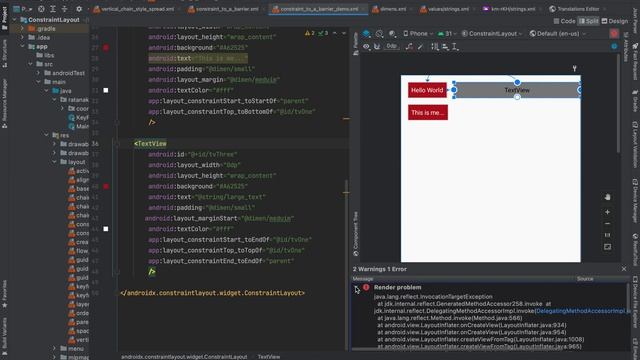Open the ConstraintLayout theme dropdown

coord(492,33)
